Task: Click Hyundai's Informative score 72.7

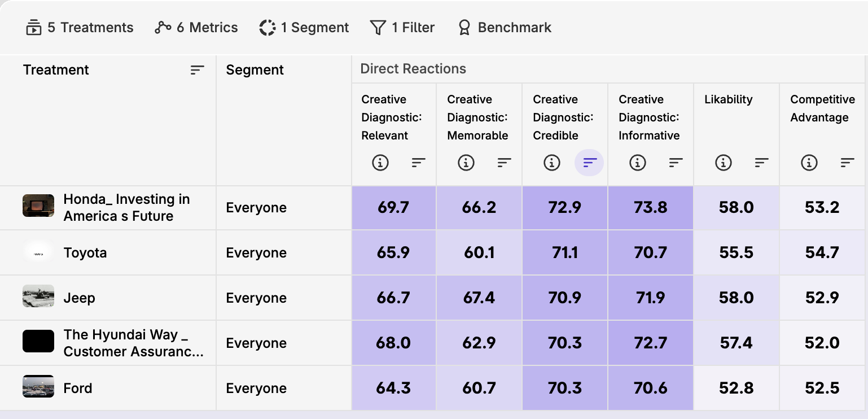Action: coord(651,343)
